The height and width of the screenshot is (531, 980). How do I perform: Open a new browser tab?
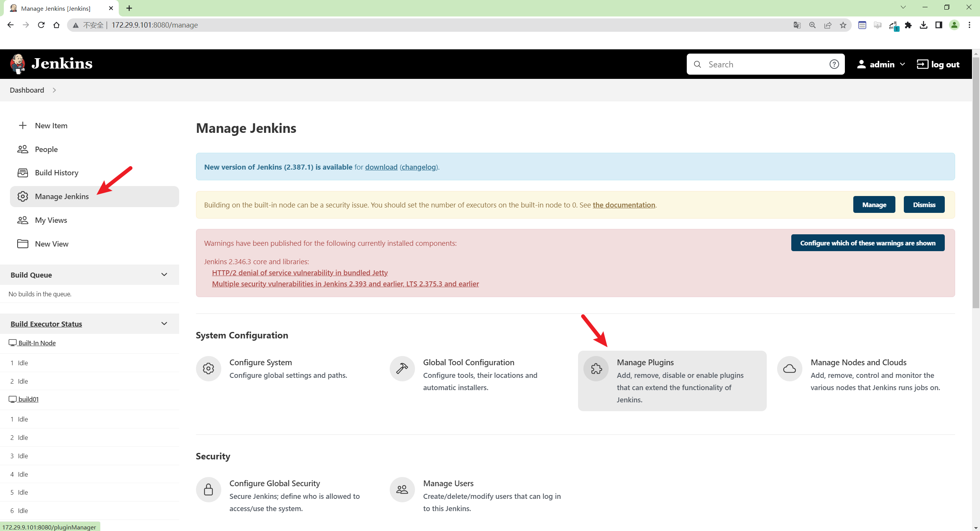coord(129,8)
